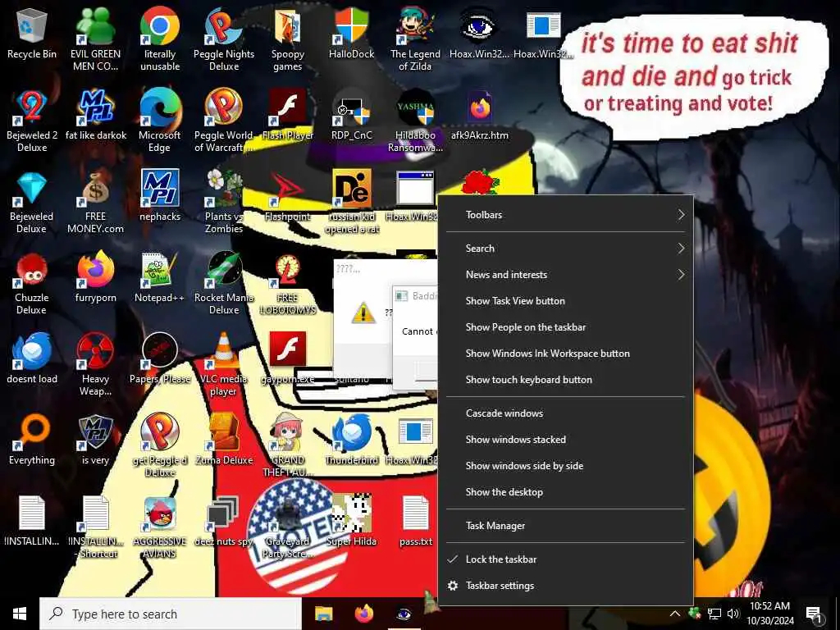Viewport: 840px width, 630px height.
Task: Expand the Search submenu
Action: [566, 249]
